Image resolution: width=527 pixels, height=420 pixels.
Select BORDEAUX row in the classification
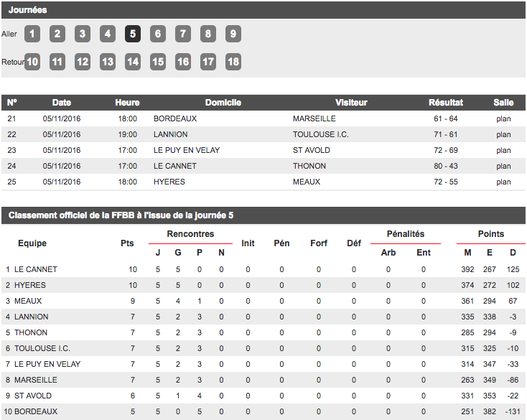tap(36, 411)
